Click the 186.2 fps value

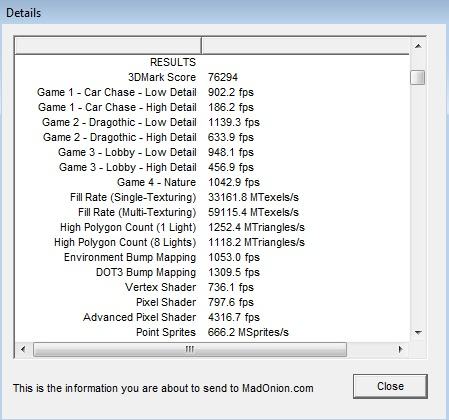pyautogui.click(x=231, y=107)
